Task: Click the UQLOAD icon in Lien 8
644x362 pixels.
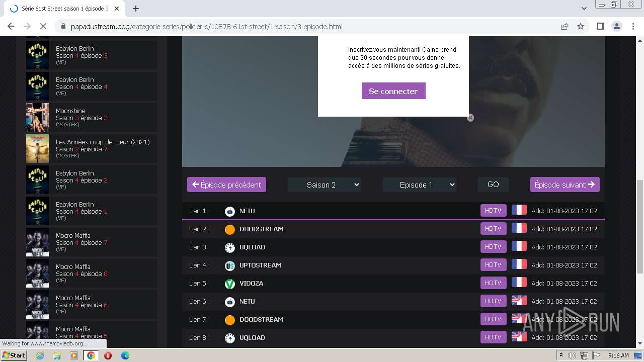Action: click(230, 338)
